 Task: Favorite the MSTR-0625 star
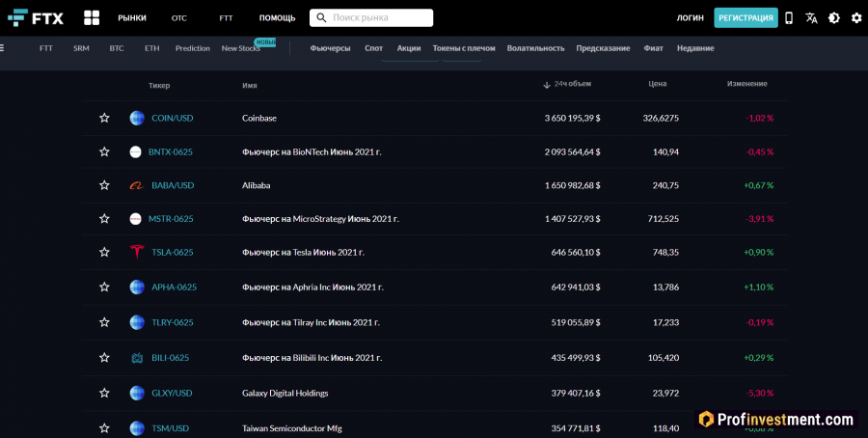pyautogui.click(x=104, y=219)
